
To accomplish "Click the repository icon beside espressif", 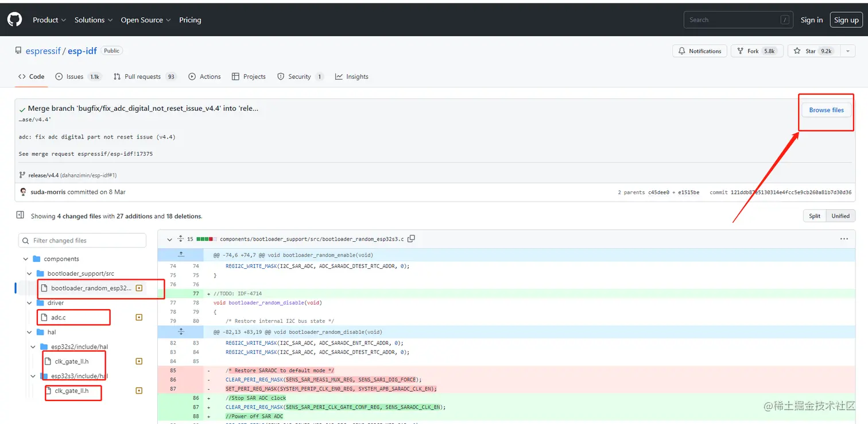I will click(18, 51).
